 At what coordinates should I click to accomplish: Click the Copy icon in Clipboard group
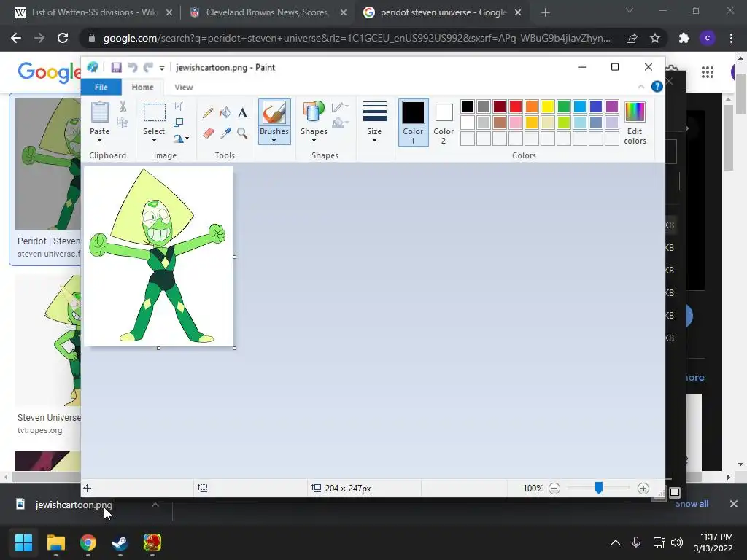tap(123, 122)
